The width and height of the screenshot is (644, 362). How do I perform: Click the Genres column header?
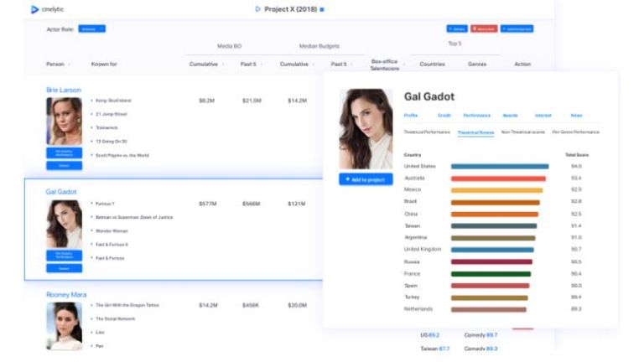tap(477, 65)
